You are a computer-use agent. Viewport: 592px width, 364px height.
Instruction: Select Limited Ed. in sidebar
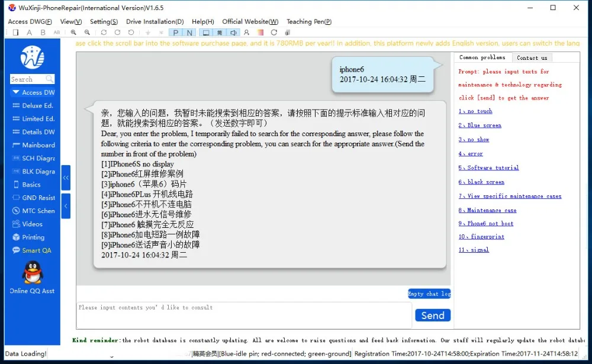click(33, 118)
